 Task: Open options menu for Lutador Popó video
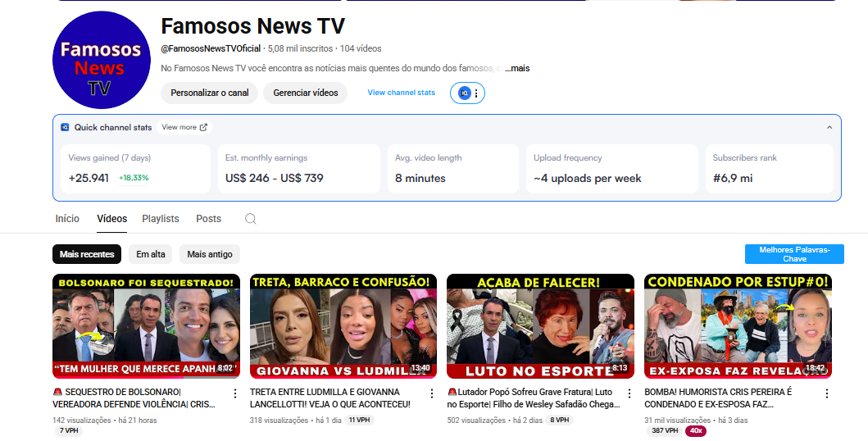tap(629, 393)
